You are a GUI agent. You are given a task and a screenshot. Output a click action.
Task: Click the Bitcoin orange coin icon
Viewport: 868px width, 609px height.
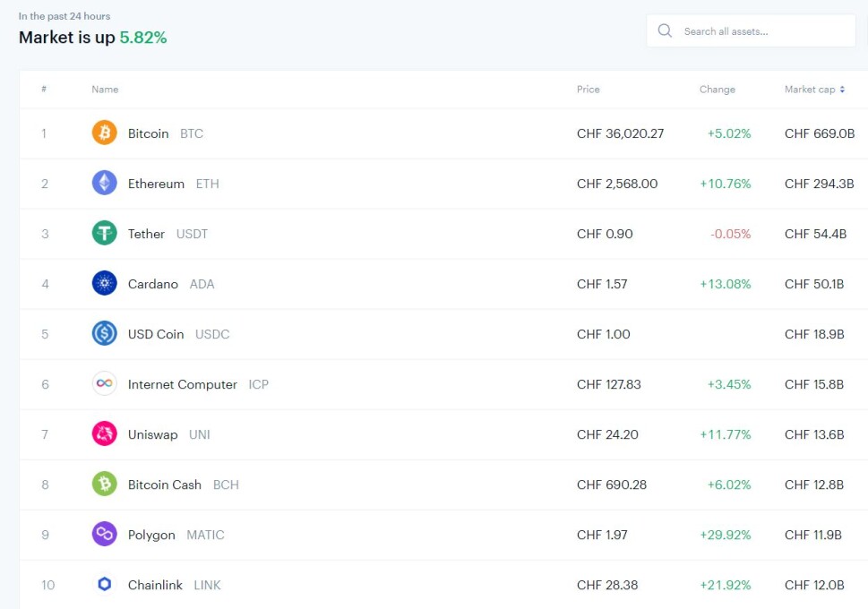pos(104,133)
